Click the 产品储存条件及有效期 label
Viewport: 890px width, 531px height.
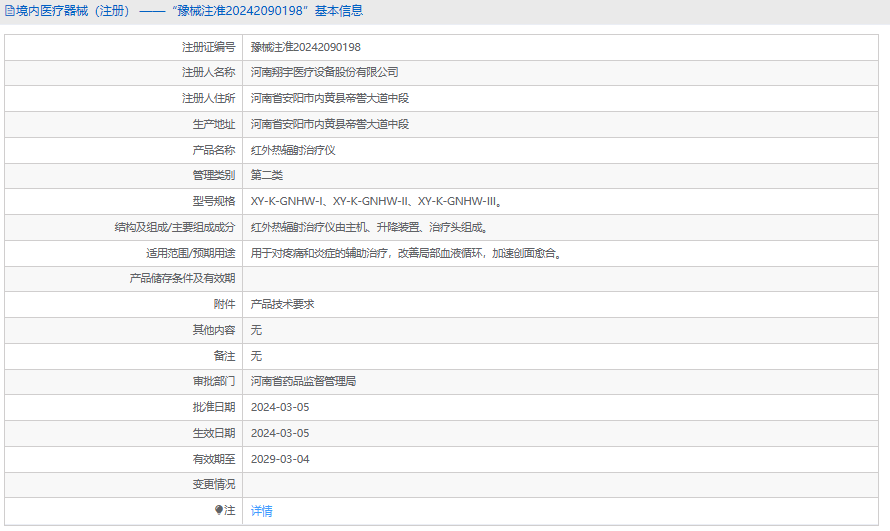[x=182, y=278]
